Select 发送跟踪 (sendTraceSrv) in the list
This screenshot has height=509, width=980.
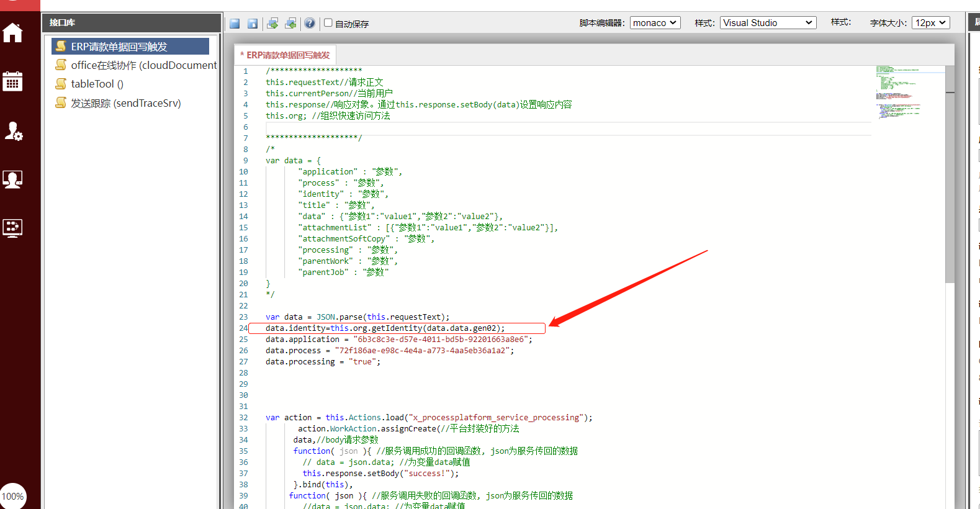click(x=125, y=103)
